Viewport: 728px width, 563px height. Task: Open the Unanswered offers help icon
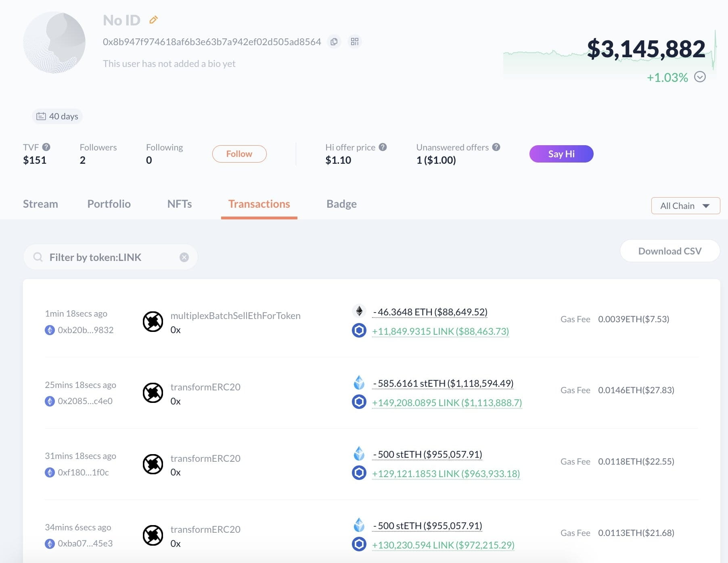(496, 147)
